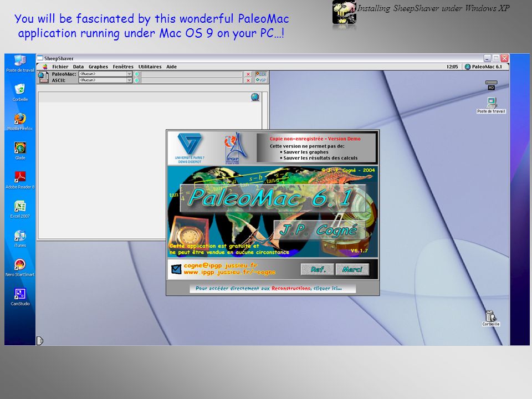
Task: Click the "Sauver les graphes" bullet text
Action: (x=306, y=152)
